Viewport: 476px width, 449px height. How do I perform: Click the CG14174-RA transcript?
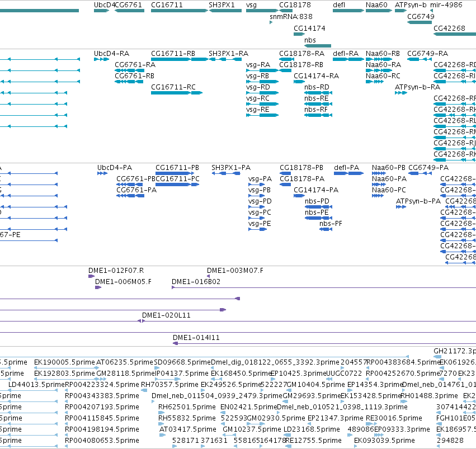pos(299,82)
